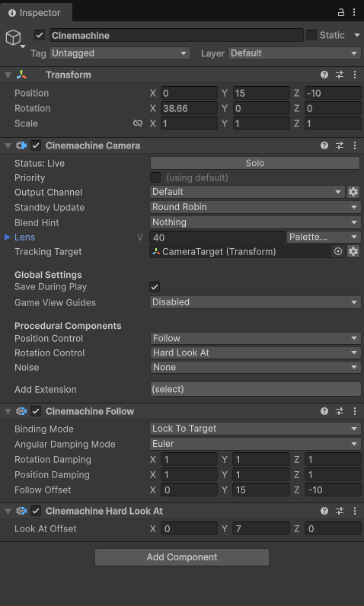Open the Inspector tab's three-dot menu

pos(354,12)
